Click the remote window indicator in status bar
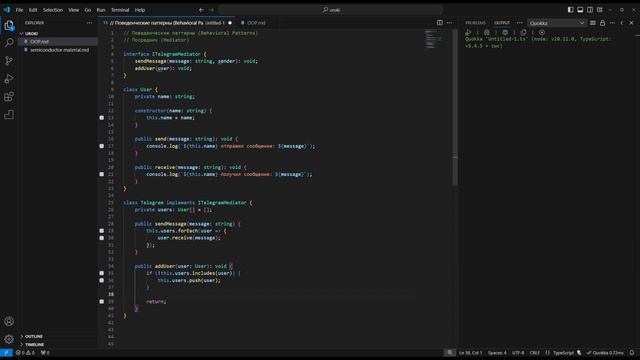Viewport: 640px width, 360px height. coord(6,353)
